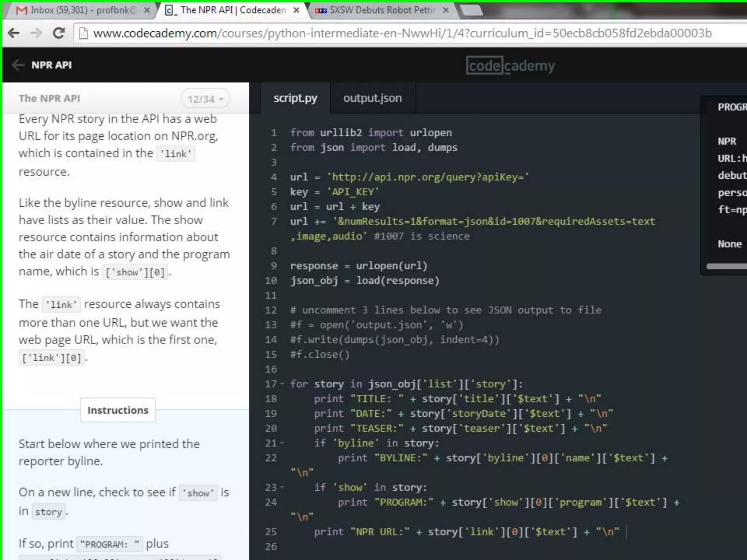Collapse the for loop at line 17
Viewport: 747px width, 560px height.
[x=282, y=384]
